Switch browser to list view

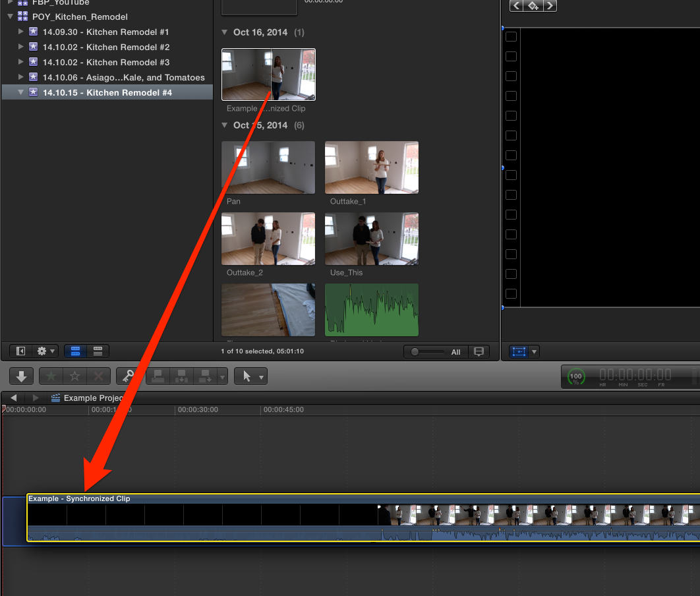point(98,351)
